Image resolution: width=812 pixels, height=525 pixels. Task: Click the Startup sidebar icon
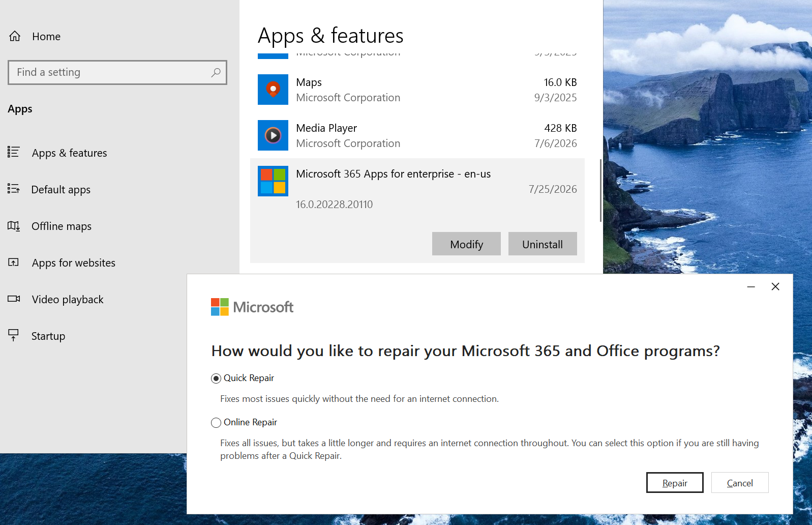14,335
